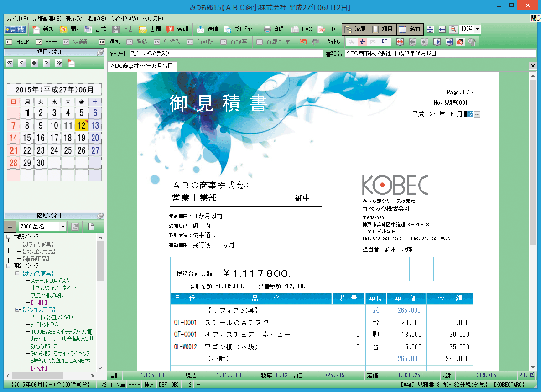Toggle the 階層 panel button
The height and width of the screenshot is (392, 541).
point(355,29)
